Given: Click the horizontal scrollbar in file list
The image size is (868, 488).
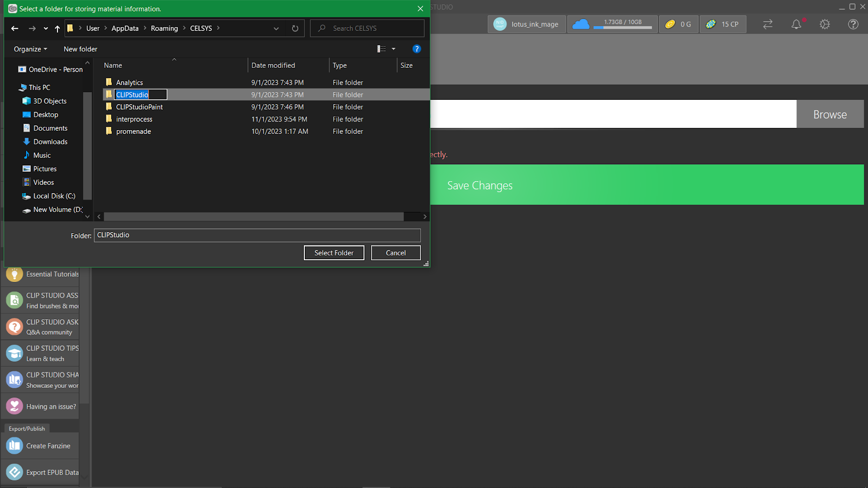Looking at the screenshot, I should coord(254,216).
